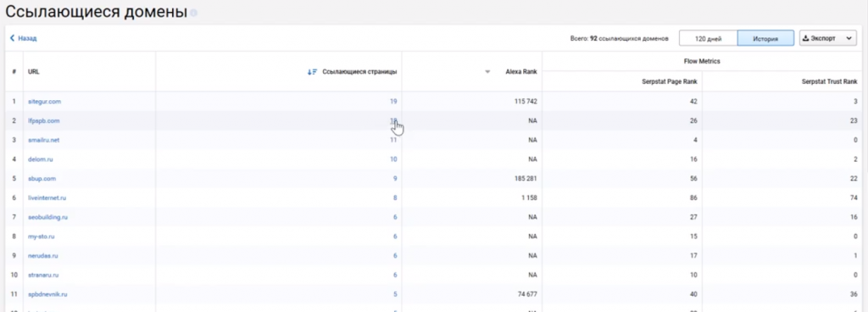Go back via Назад link
Viewport: 868px width, 312px height.
(x=27, y=39)
